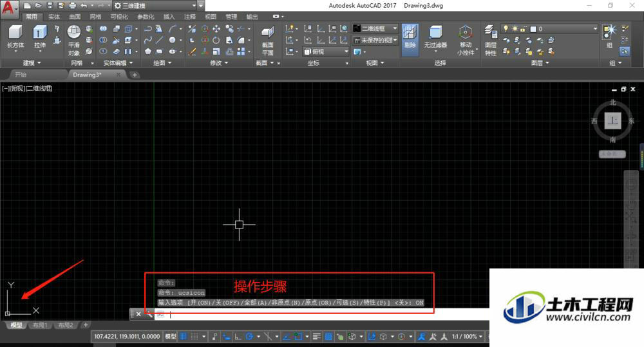Screen dimensions: 644x347
Task: Click the command line customize wrench icon
Action: pos(149,314)
